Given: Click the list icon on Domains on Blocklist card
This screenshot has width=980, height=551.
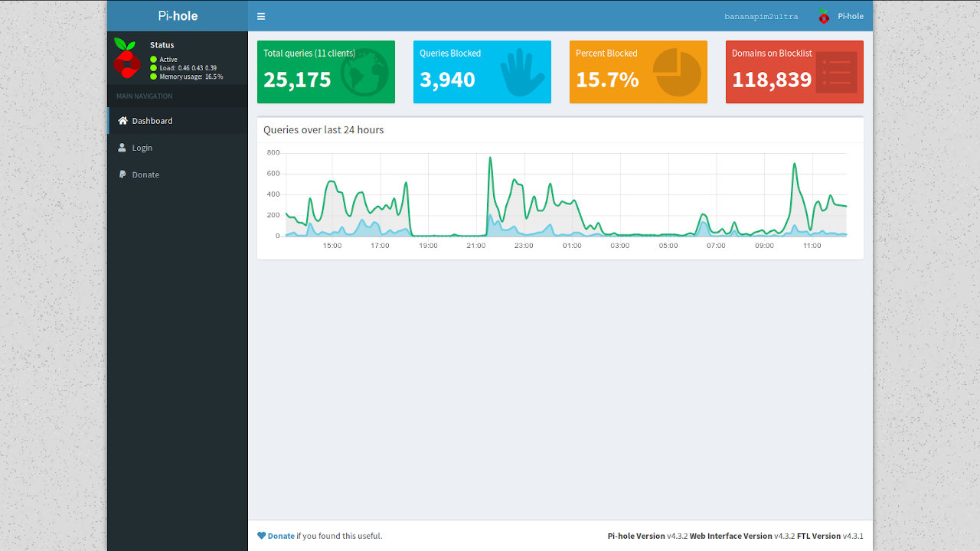Looking at the screenshot, I should 836,73.
